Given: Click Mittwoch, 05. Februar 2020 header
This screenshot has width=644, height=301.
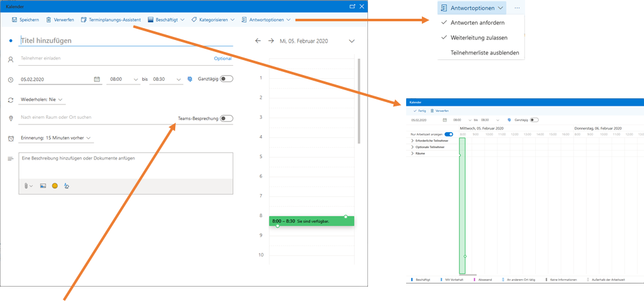Looking at the screenshot, I should tap(481, 128).
